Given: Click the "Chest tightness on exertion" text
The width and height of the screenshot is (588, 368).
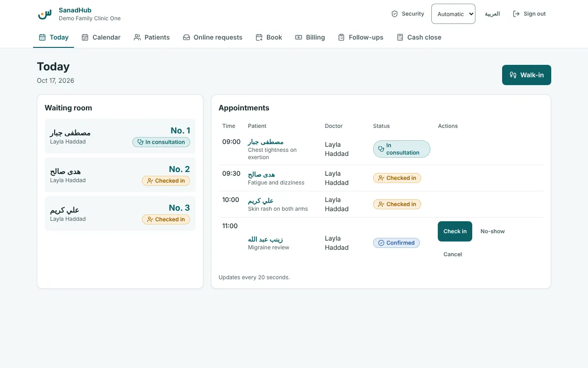Looking at the screenshot, I should click(x=272, y=154).
